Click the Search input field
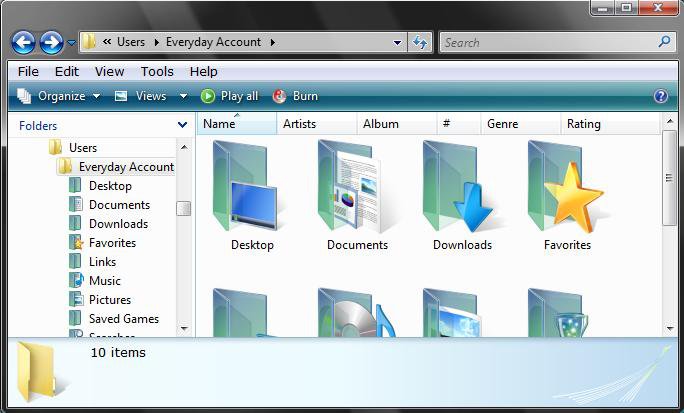This screenshot has height=413, width=684. pyautogui.click(x=547, y=43)
